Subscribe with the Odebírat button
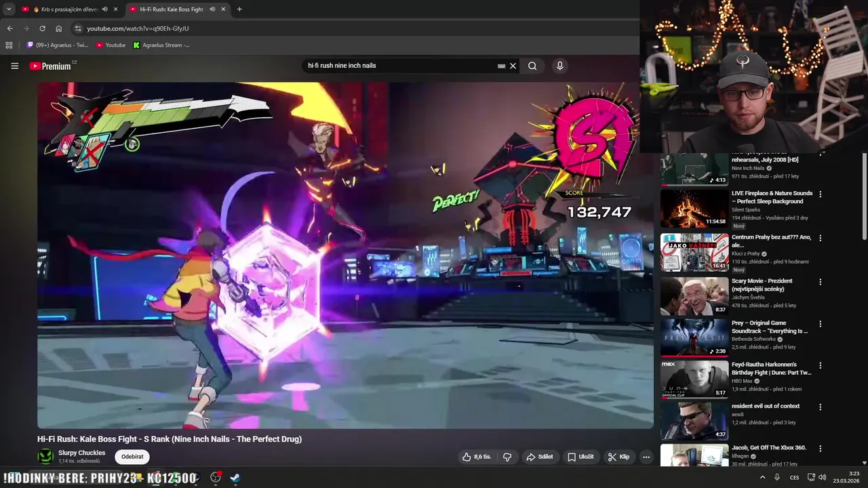 click(x=132, y=457)
